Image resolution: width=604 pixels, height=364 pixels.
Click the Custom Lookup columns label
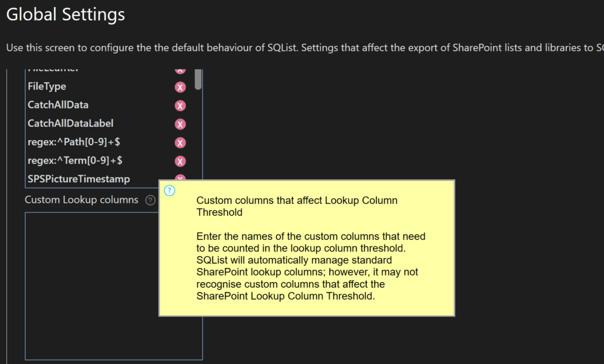[x=82, y=199]
